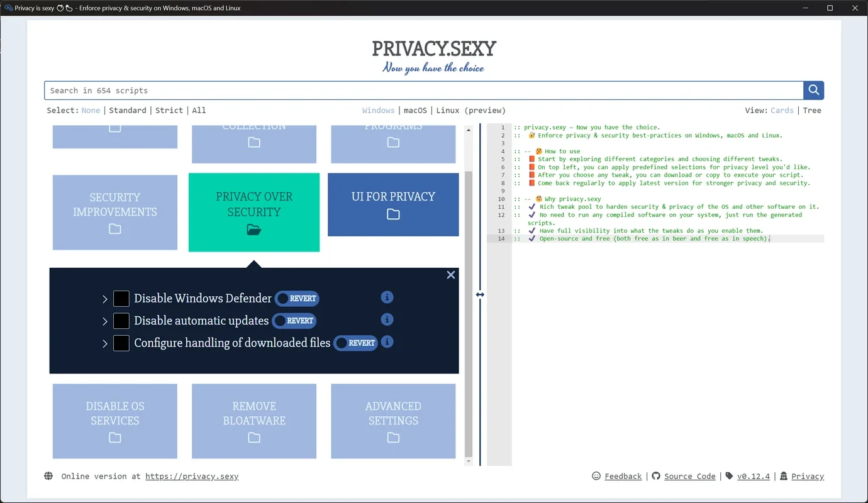Click folder icon on UI For Privacy card
Image resolution: width=868 pixels, height=503 pixels.
tap(393, 214)
